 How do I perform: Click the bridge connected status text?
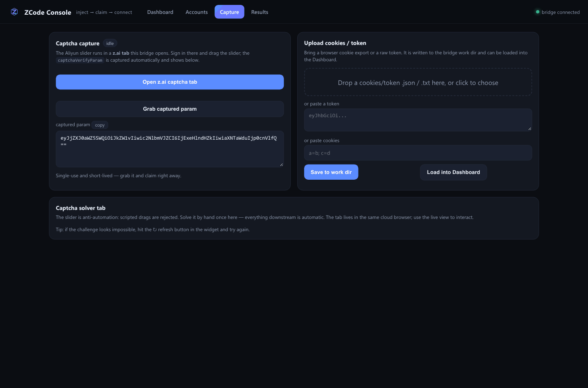pos(561,12)
